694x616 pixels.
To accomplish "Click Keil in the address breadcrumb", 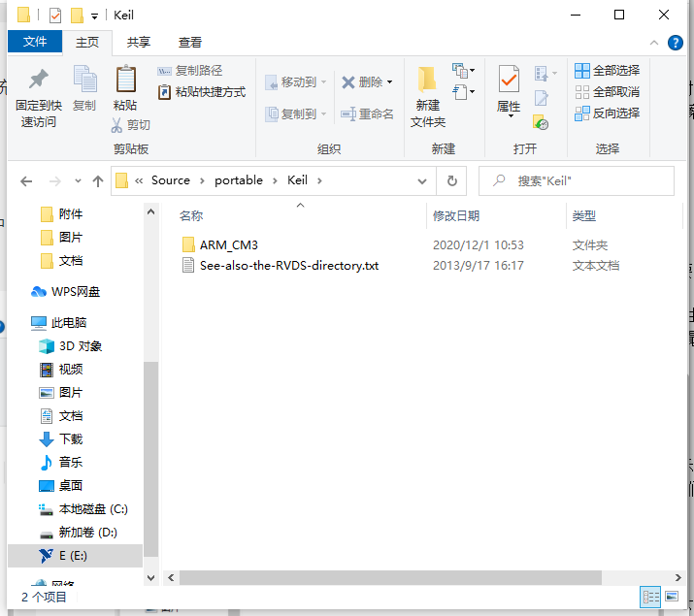I will [x=297, y=180].
